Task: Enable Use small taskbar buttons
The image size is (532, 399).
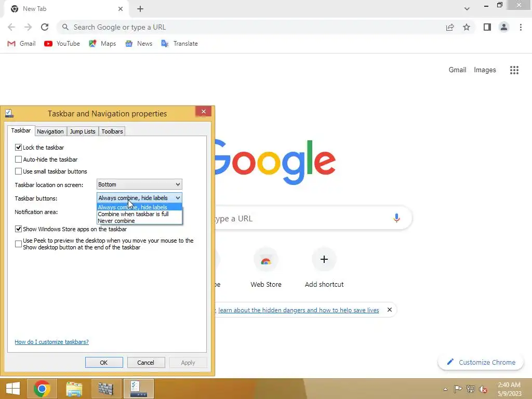Action: tap(18, 171)
